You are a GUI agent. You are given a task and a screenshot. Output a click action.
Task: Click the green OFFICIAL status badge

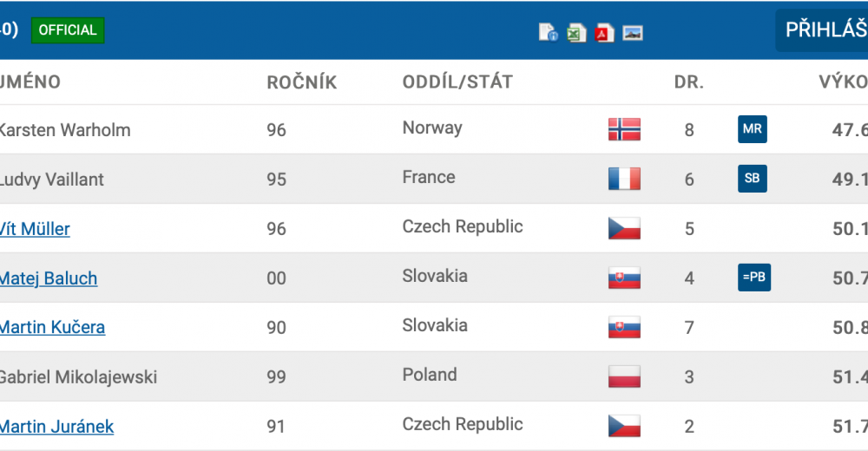pos(68,29)
